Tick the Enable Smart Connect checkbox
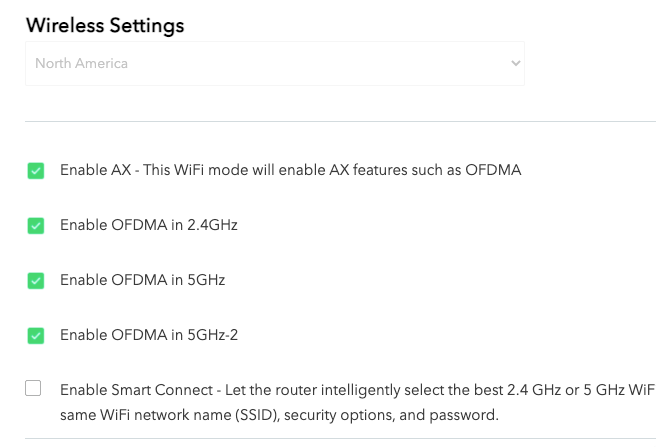The height and width of the screenshot is (447, 656). point(34,389)
